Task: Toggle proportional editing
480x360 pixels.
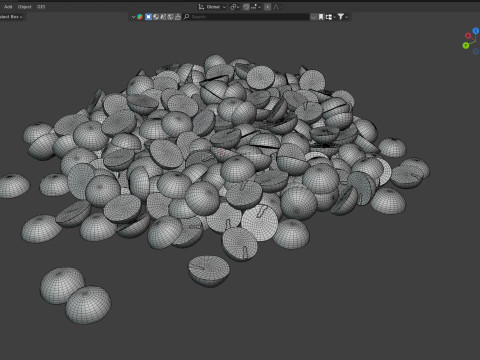Action: [x=267, y=7]
